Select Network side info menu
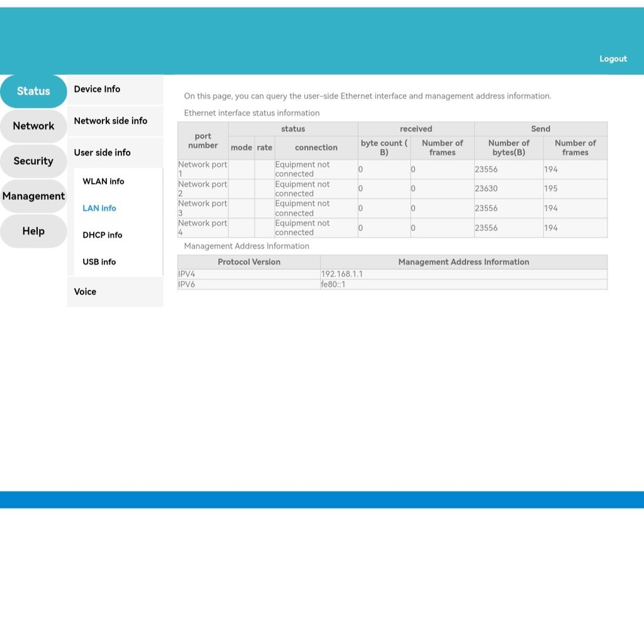 (111, 121)
